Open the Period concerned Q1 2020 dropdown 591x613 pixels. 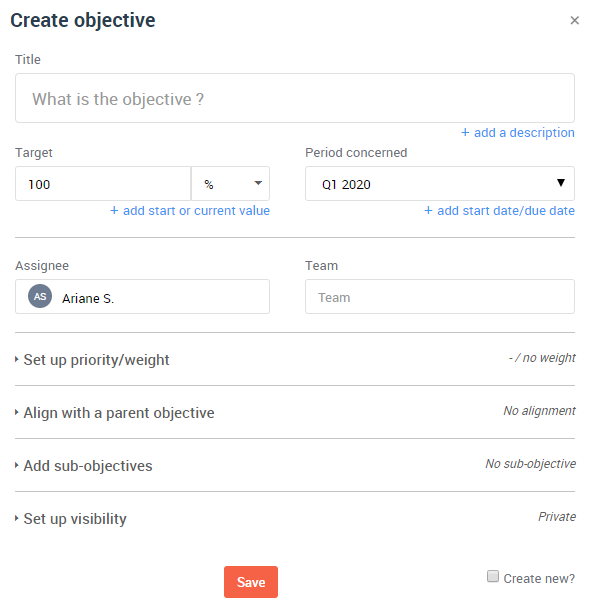pos(440,184)
